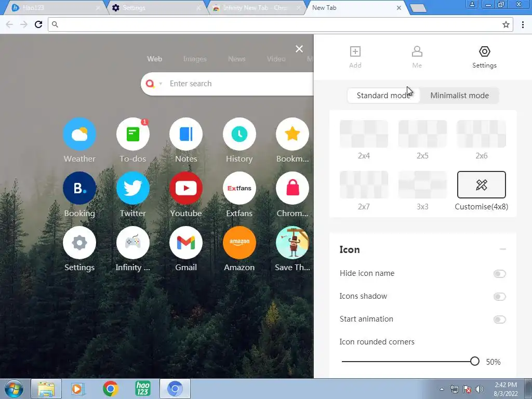The height and width of the screenshot is (399, 532).
Task: Click the browser forward arrow
Action: tap(24, 24)
